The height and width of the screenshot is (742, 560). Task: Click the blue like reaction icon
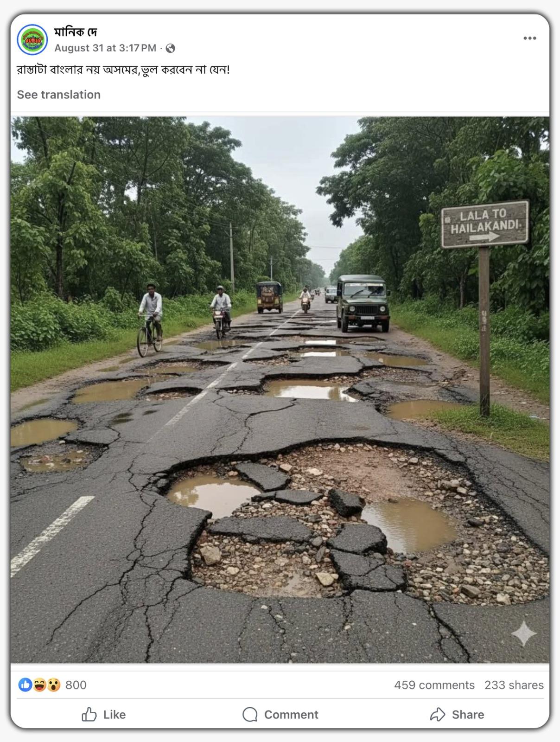coord(25,684)
